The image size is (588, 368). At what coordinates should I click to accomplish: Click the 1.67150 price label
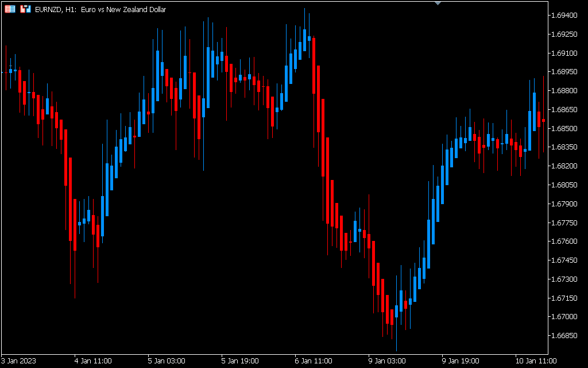point(564,298)
